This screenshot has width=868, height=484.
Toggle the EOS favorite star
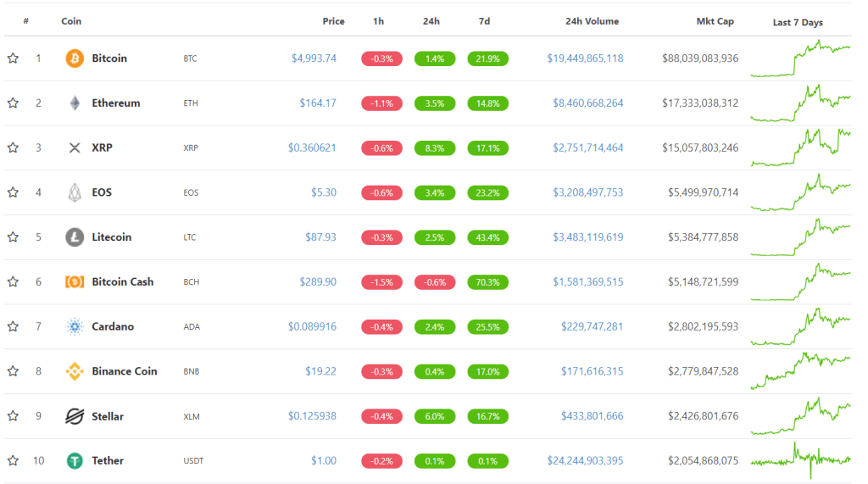(14, 192)
